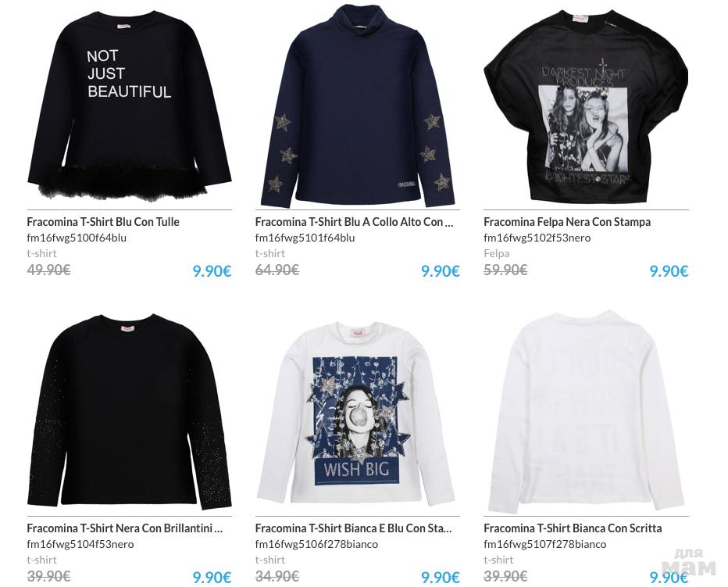Open the black shirt with glitter sleeves image
The height and width of the screenshot is (587, 728).
(129, 411)
